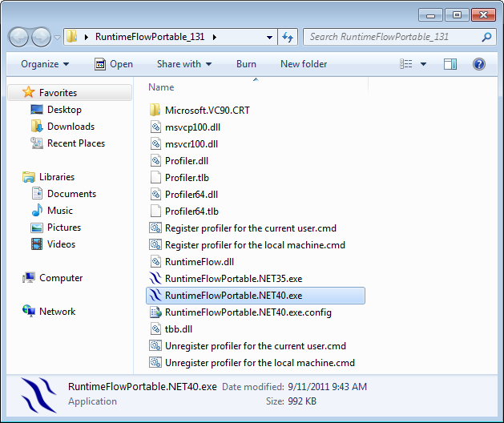Click the Open toolbar button
The height and width of the screenshot is (423, 504).
coord(113,64)
